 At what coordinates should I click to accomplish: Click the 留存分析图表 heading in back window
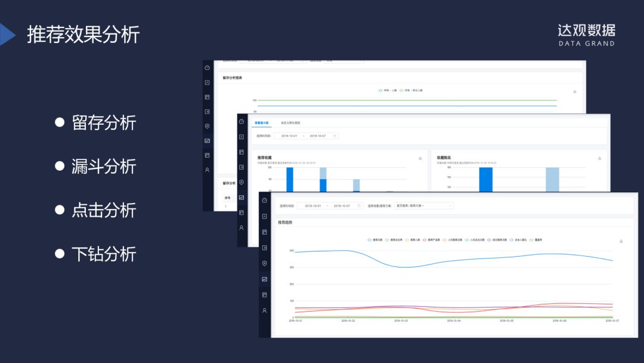click(233, 78)
